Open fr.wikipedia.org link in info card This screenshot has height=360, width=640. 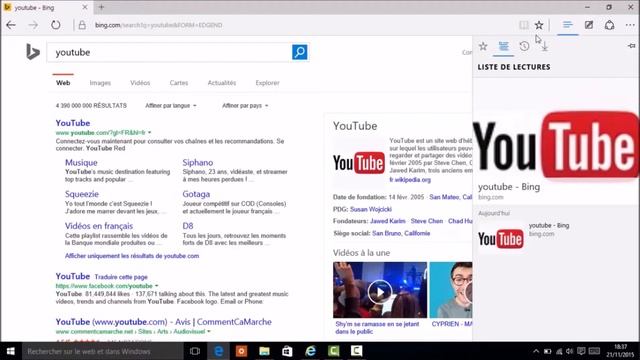click(x=410, y=180)
